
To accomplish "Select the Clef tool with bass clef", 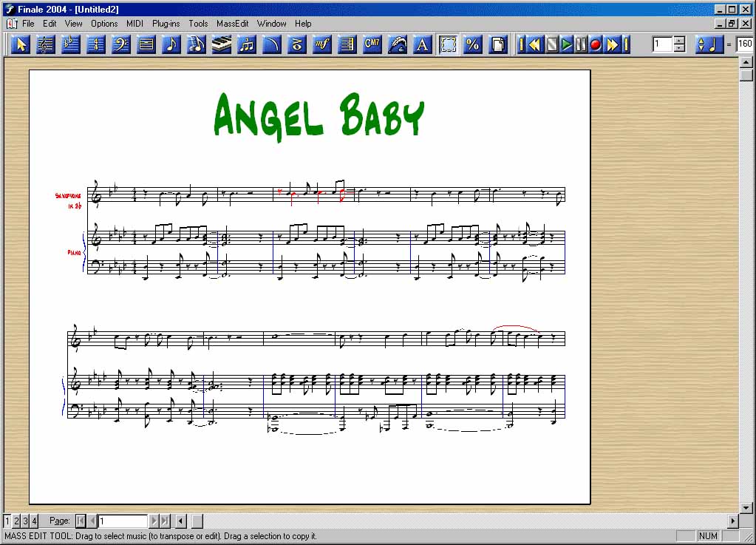I will point(120,44).
